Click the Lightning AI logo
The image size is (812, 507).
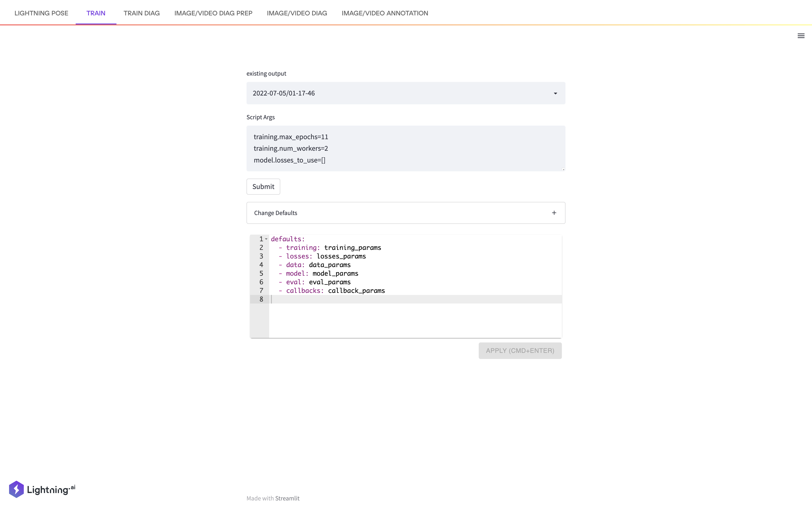pos(42,489)
